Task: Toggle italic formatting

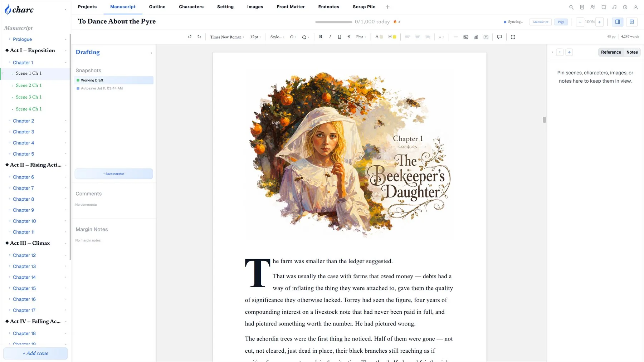Action: click(330, 37)
